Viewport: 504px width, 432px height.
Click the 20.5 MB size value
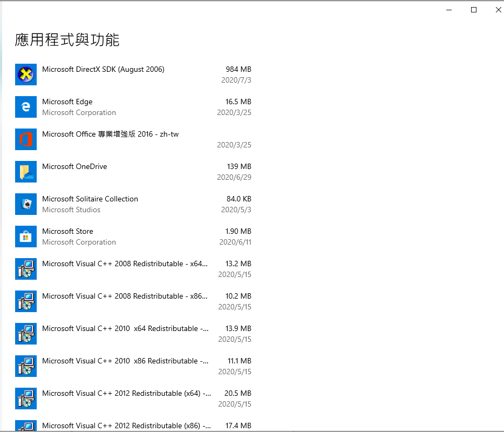238,394
